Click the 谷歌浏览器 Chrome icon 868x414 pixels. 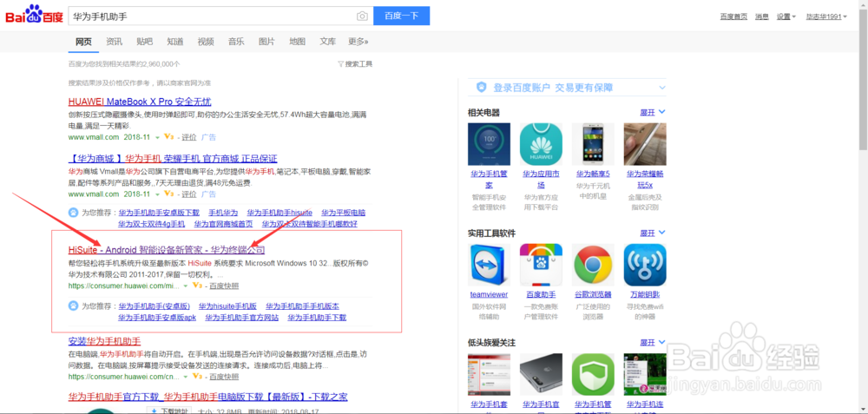click(593, 265)
